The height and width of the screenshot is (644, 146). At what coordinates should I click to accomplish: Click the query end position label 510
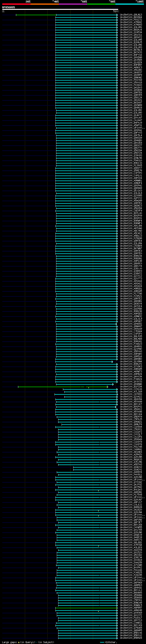(115, 11)
